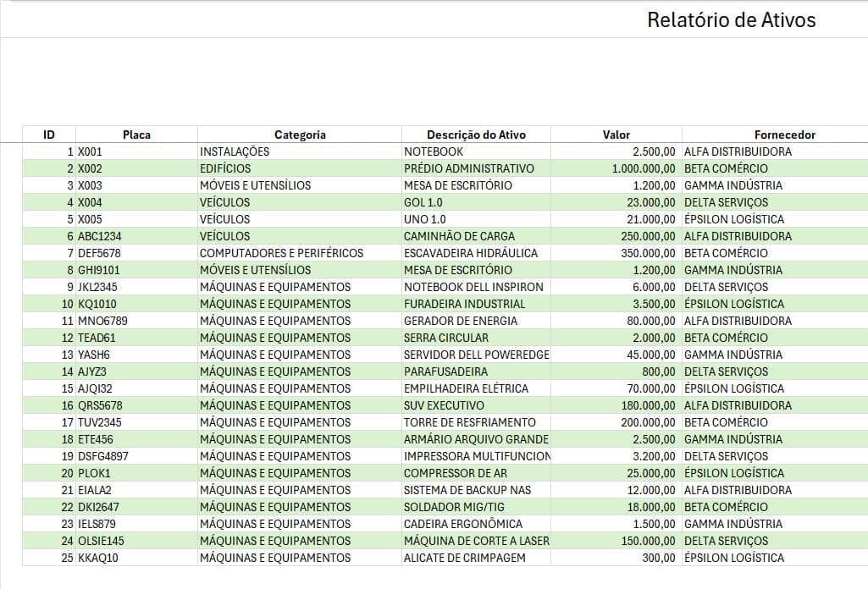
Task: Click the ALICATE DE CRIMPAGEM cell
Action: click(476, 558)
